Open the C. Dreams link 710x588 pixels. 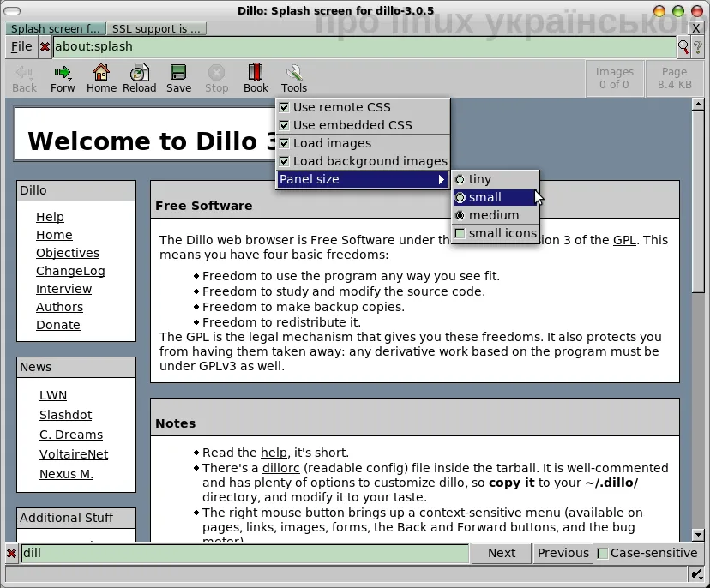(x=70, y=435)
